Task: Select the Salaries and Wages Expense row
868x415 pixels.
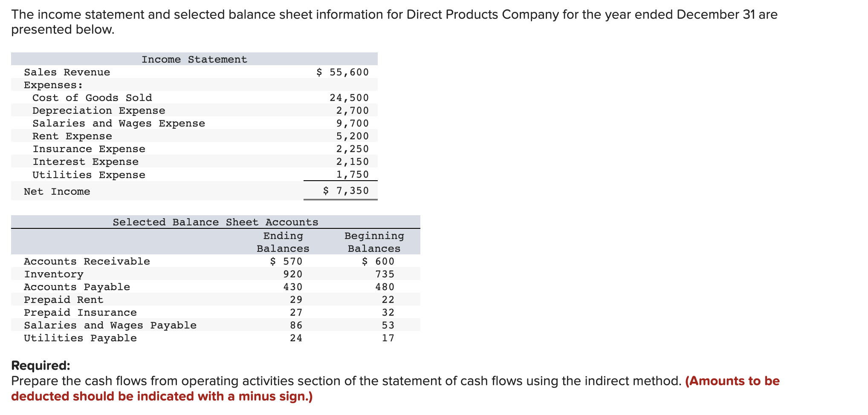Action: (119, 123)
